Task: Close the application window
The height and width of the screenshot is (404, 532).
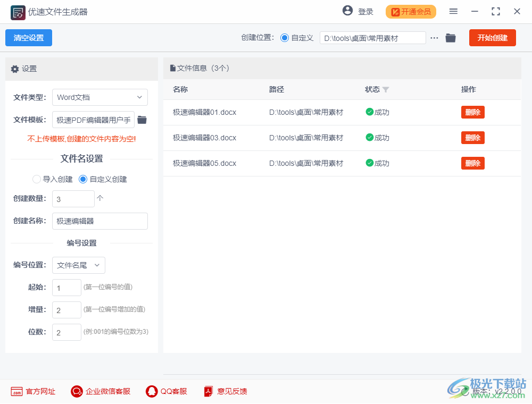Action: [517, 12]
